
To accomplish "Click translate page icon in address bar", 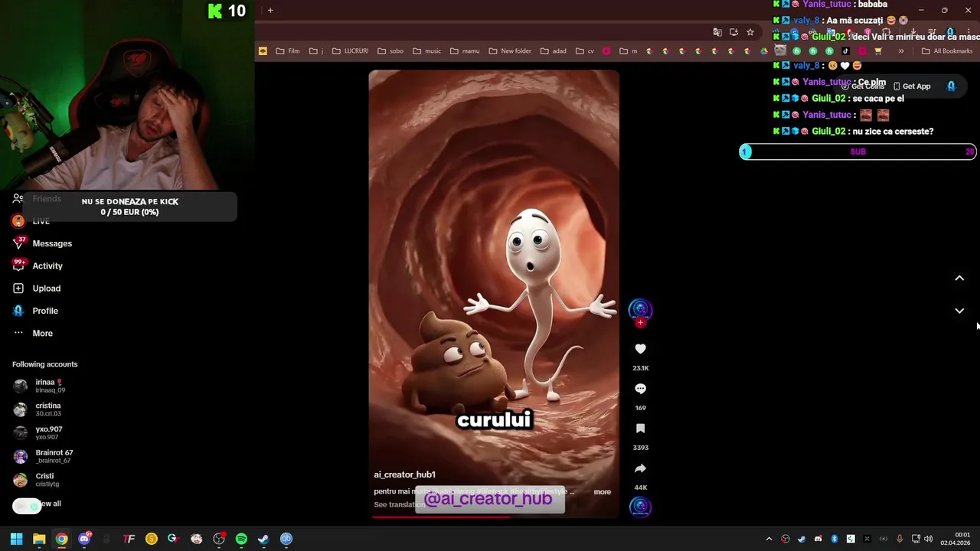I will [x=717, y=32].
